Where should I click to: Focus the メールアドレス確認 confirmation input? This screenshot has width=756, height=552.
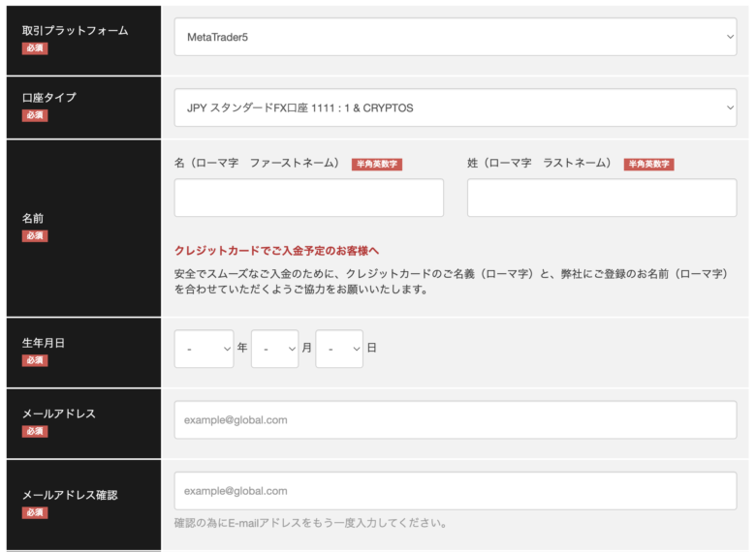click(455, 491)
